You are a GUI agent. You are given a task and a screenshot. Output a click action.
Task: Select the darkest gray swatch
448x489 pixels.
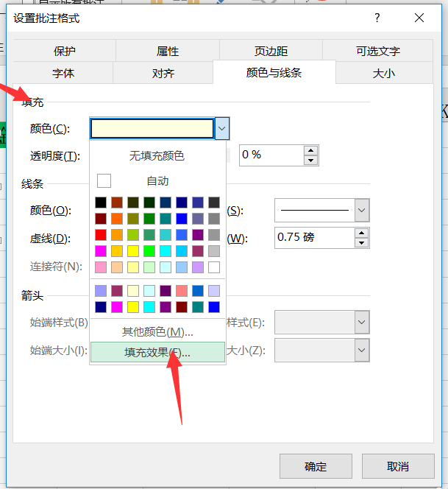click(214, 203)
